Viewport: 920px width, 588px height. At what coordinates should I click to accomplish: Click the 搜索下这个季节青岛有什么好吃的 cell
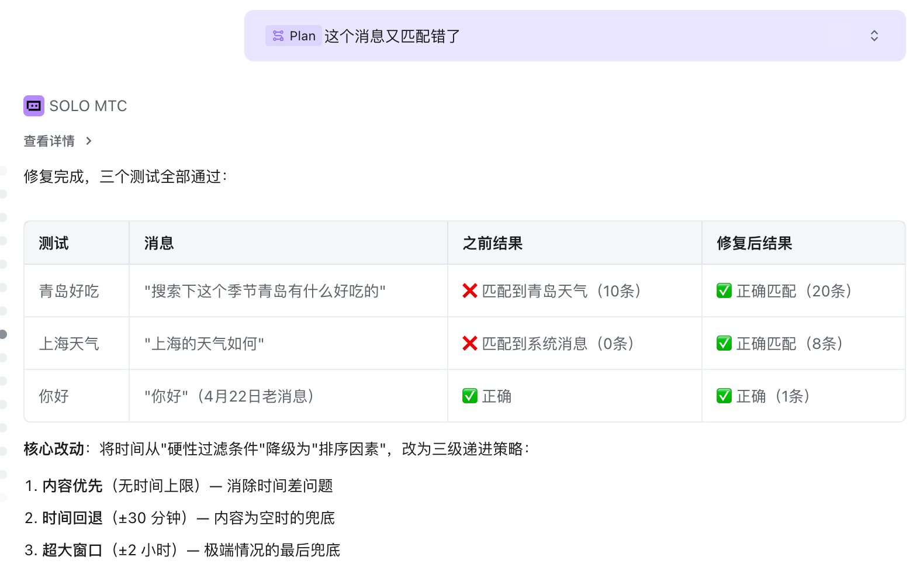pos(265,290)
